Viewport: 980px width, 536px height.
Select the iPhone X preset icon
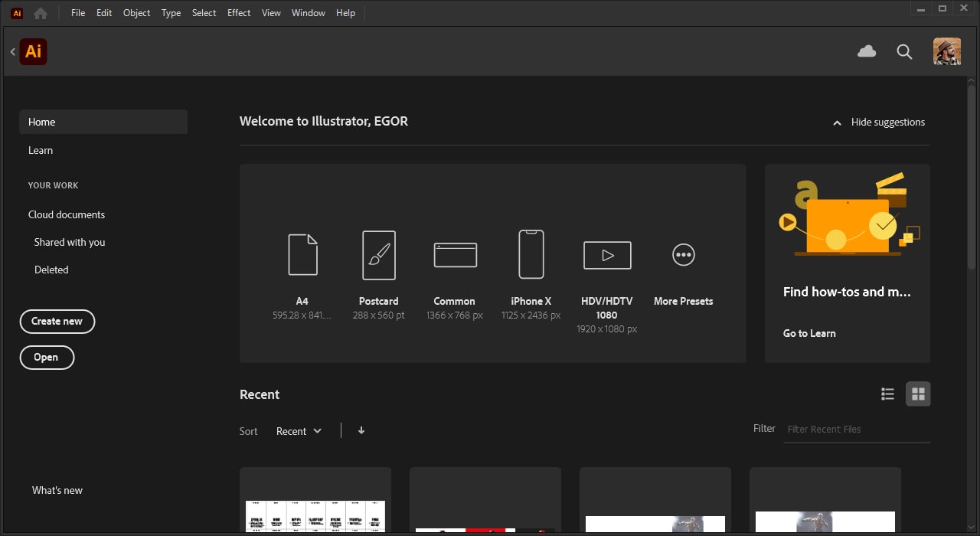(x=531, y=254)
